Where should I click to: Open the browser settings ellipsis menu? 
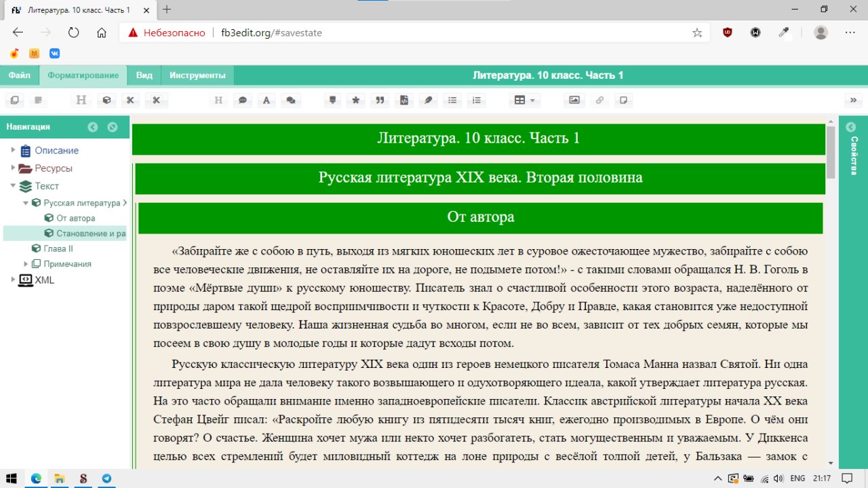(850, 33)
